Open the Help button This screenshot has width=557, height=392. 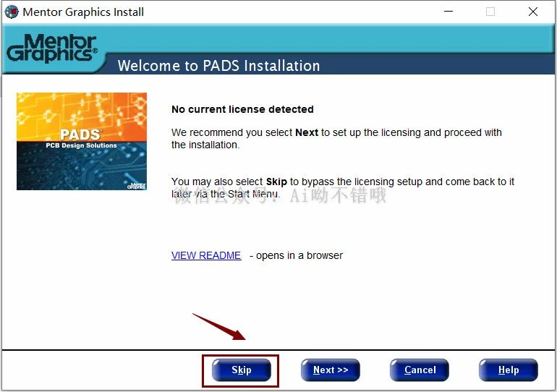coord(509,370)
